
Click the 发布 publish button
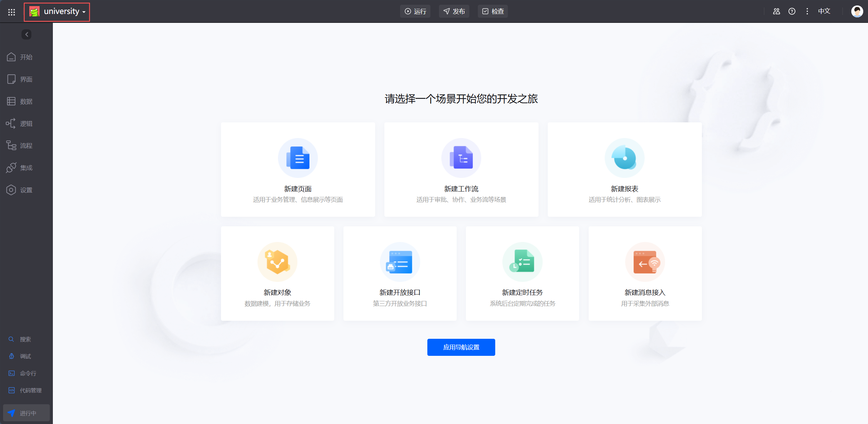click(x=454, y=11)
